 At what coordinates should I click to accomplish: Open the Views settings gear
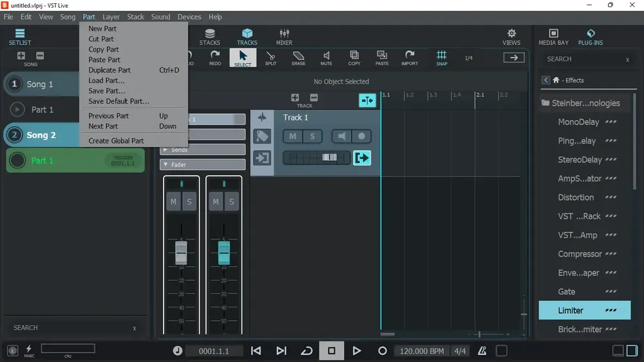click(511, 37)
